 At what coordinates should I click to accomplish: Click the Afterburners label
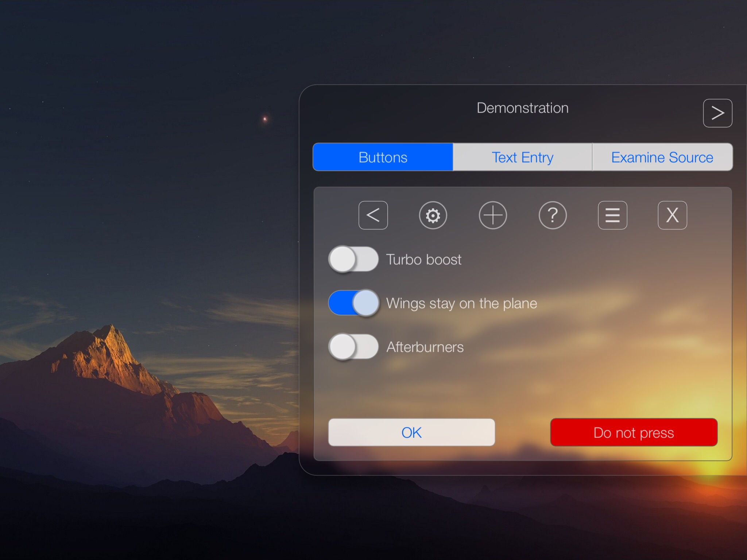pyautogui.click(x=425, y=347)
